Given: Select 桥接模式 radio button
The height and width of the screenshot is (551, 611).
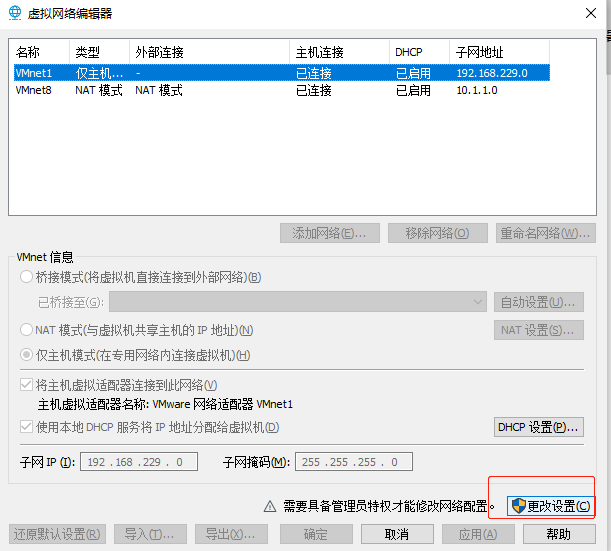Looking at the screenshot, I should point(26,277).
